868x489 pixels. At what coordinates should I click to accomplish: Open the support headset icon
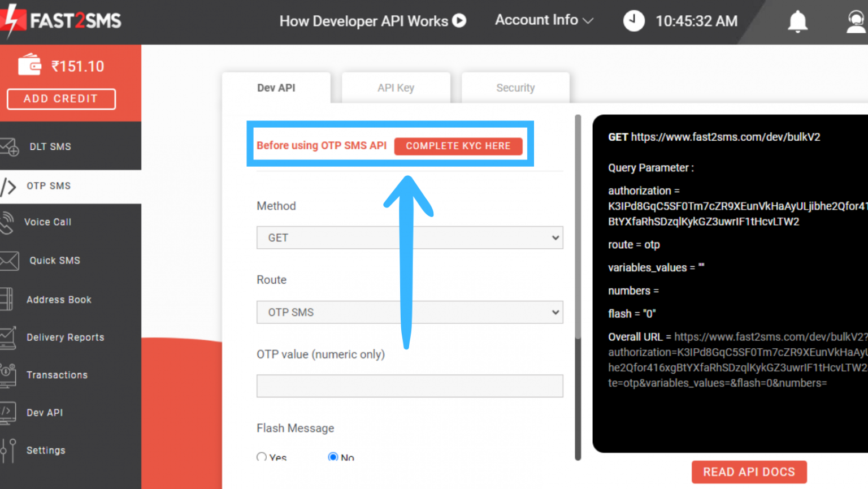(x=857, y=21)
